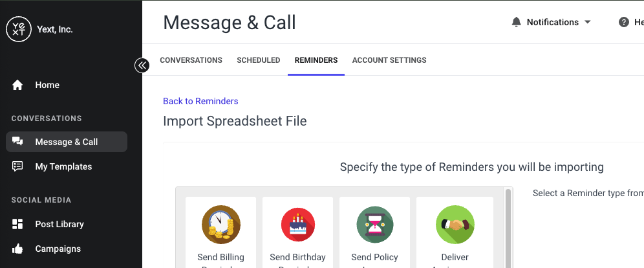Screen dimensions: 644x268
Task: Follow the Back to Reminders link
Action: (x=200, y=101)
